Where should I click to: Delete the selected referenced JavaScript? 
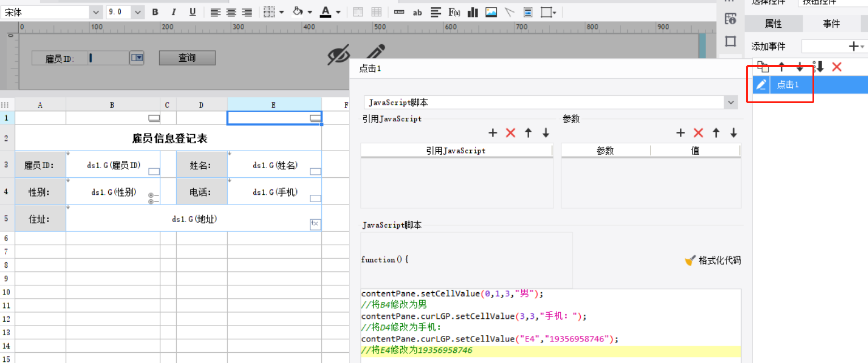point(510,133)
